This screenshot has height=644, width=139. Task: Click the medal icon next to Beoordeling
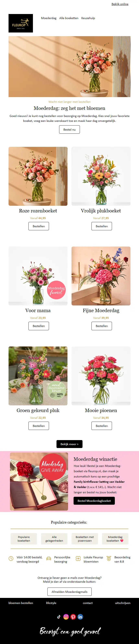pyautogui.click(x=109, y=558)
